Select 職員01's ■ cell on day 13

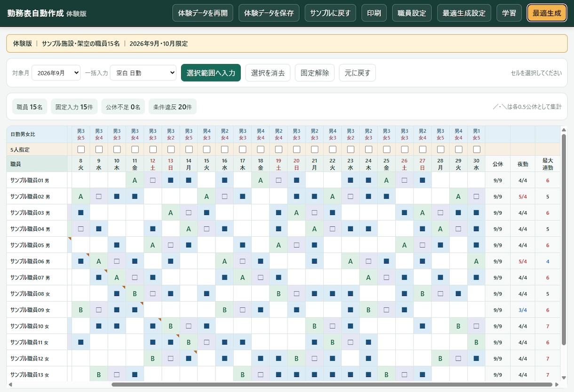[x=171, y=180]
